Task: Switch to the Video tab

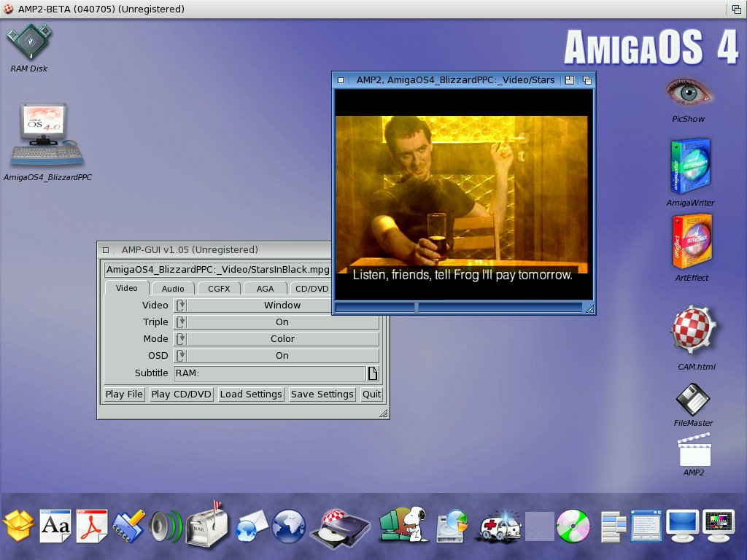Action: click(127, 288)
